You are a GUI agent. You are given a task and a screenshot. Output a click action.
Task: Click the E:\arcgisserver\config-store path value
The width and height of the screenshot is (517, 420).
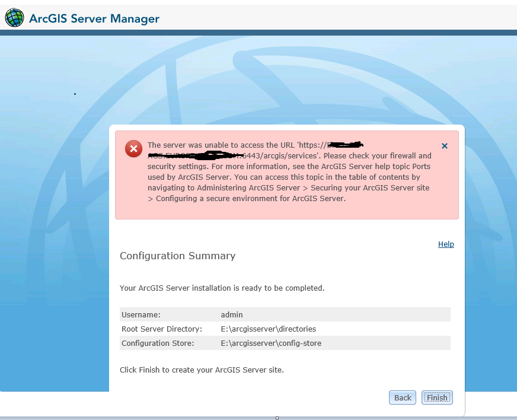271,343
